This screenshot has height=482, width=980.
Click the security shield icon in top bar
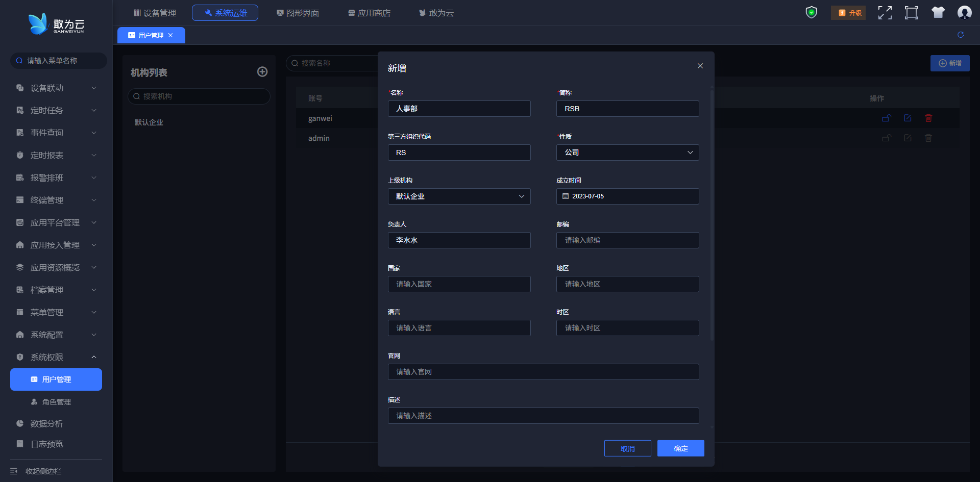click(811, 13)
